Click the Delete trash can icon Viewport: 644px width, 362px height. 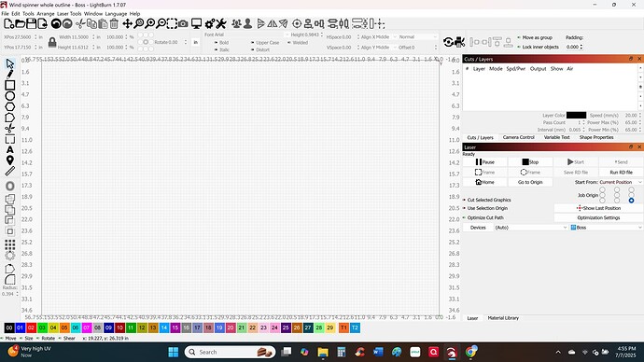(x=114, y=24)
